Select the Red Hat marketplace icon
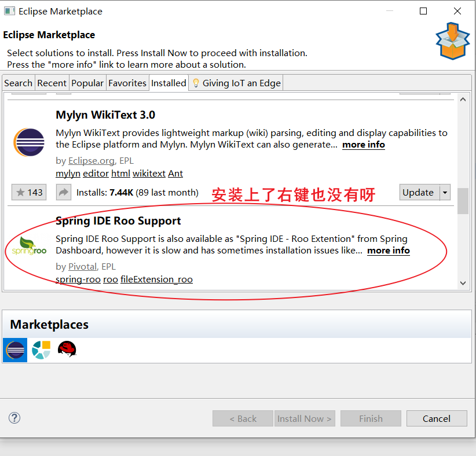476x456 pixels. (67, 350)
